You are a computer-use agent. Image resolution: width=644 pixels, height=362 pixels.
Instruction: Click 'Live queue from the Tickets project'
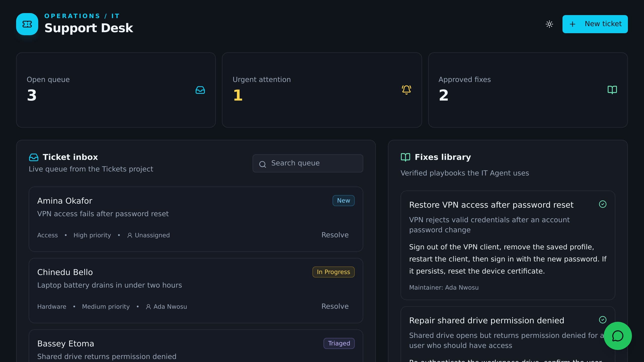pos(91,169)
